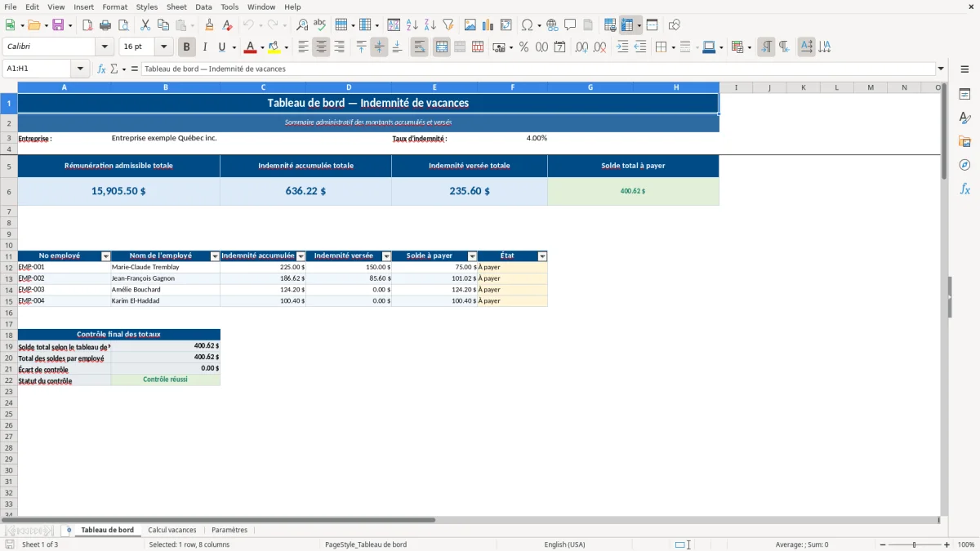Open Find and Replace
Viewport: 980px width, 551px height.
(302, 25)
